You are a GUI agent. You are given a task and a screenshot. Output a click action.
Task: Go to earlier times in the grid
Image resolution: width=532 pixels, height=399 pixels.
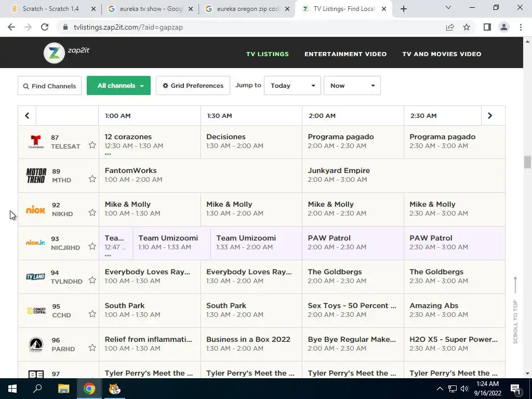click(x=27, y=116)
